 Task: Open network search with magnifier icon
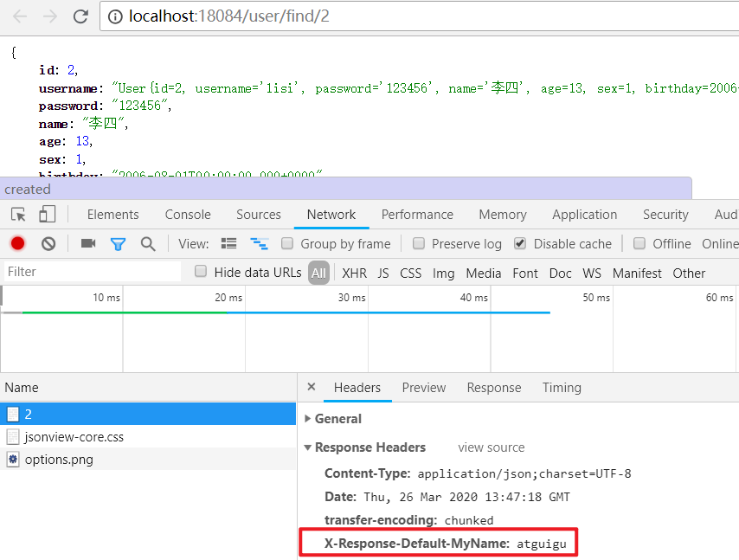coord(148,244)
